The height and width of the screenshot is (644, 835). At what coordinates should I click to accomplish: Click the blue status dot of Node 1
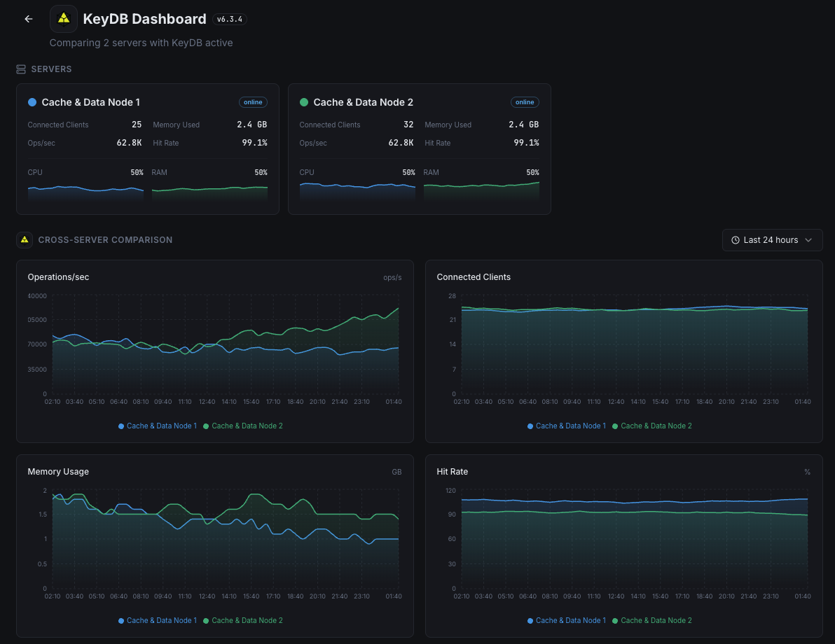(32, 102)
